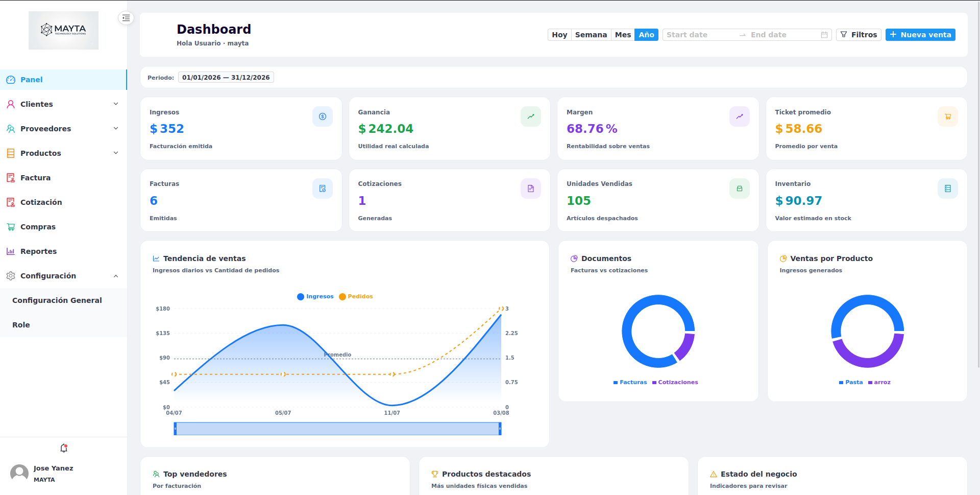
Task: Open notifications bell icon
Action: pos(64,448)
